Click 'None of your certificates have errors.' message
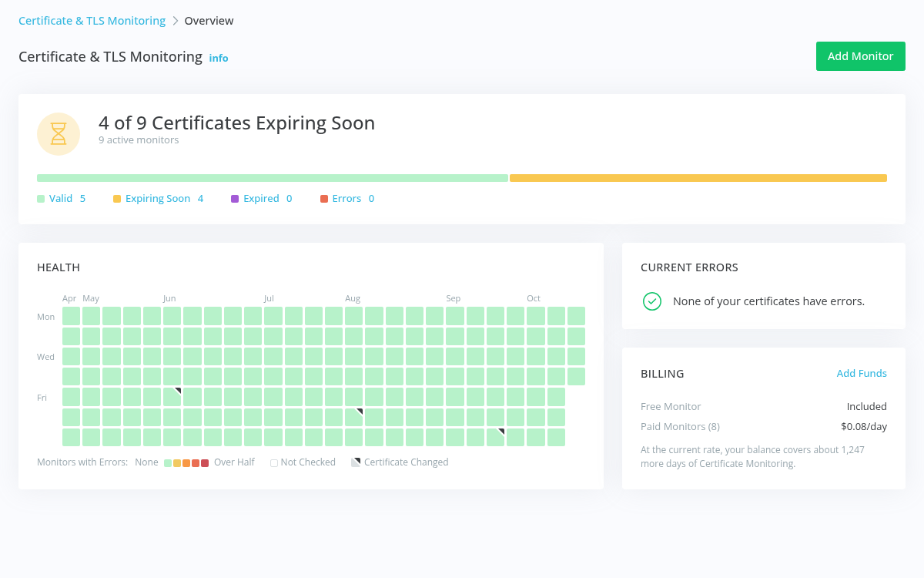The height and width of the screenshot is (578, 924). pos(768,301)
